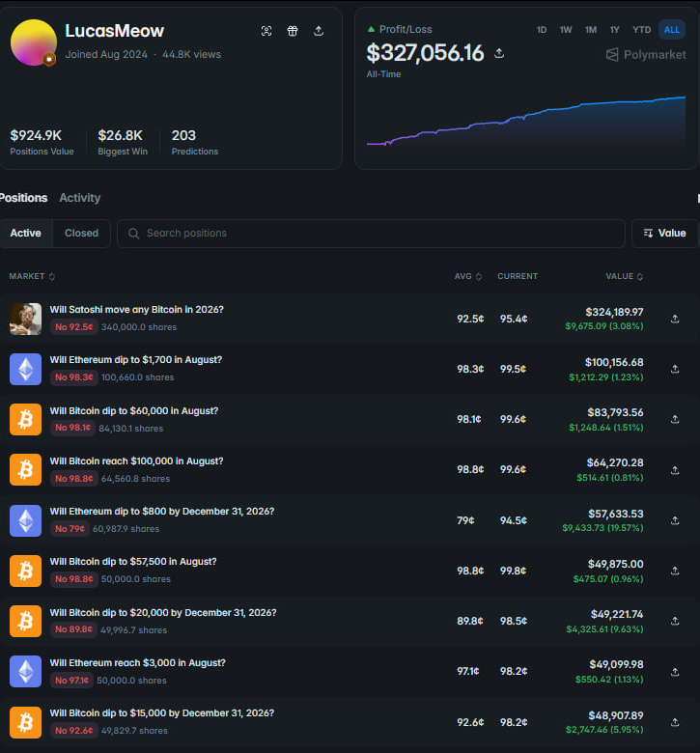Viewport: 700px width, 753px height.
Task: Click the magnifier icon in search positions
Action: (x=133, y=234)
